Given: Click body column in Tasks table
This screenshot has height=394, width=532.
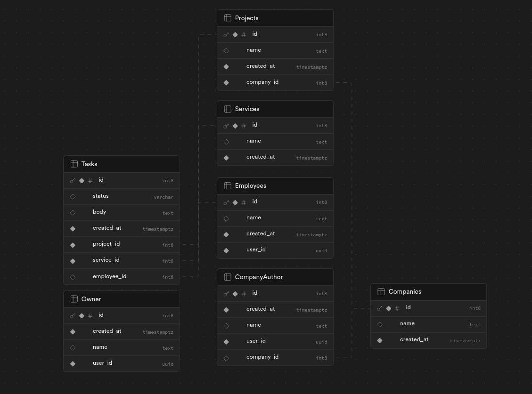Looking at the screenshot, I should point(122,213).
